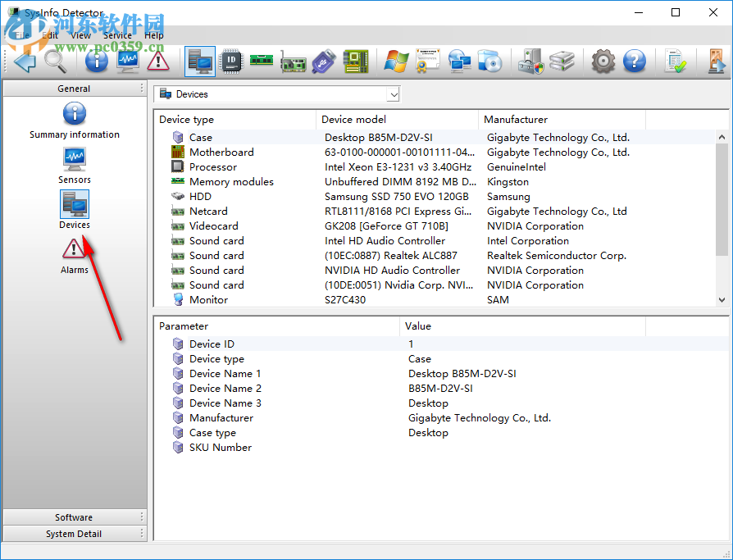The image size is (733, 560).
Task: Open the View menu
Action: (x=80, y=35)
